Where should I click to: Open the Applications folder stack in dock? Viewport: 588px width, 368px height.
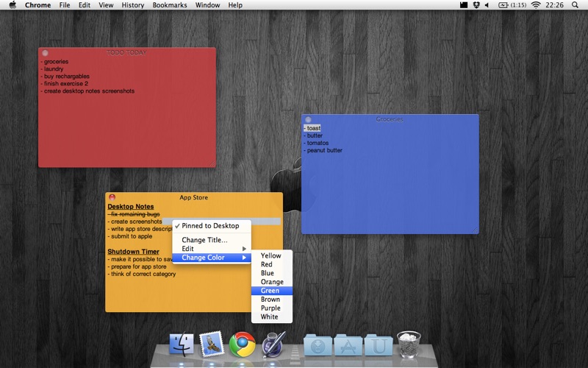point(348,344)
